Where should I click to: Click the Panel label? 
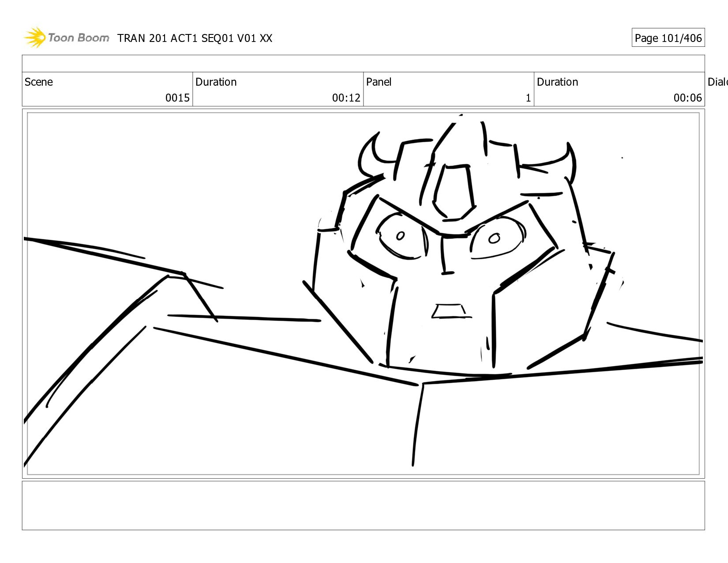point(379,82)
